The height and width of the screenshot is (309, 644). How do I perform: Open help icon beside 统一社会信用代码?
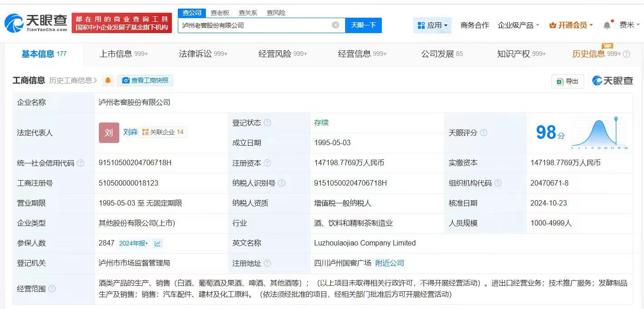(x=80, y=163)
